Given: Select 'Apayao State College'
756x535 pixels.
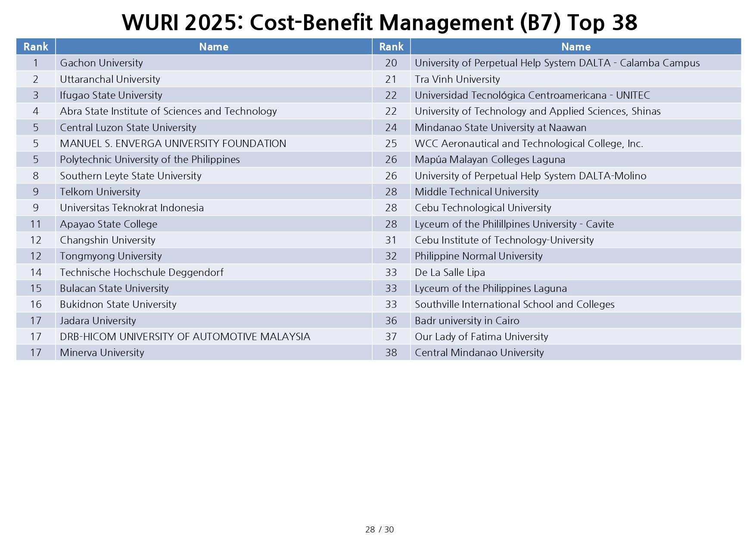Looking at the screenshot, I should pos(109,224).
